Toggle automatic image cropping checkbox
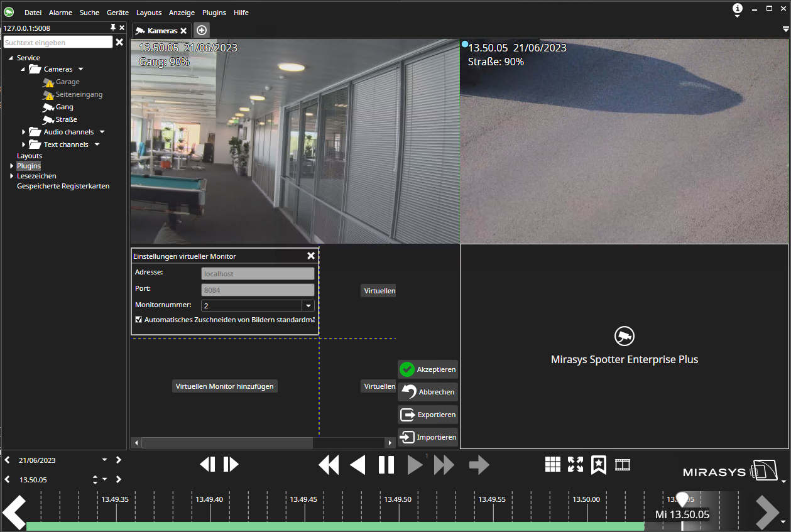The width and height of the screenshot is (791, 532). (139, 320)
